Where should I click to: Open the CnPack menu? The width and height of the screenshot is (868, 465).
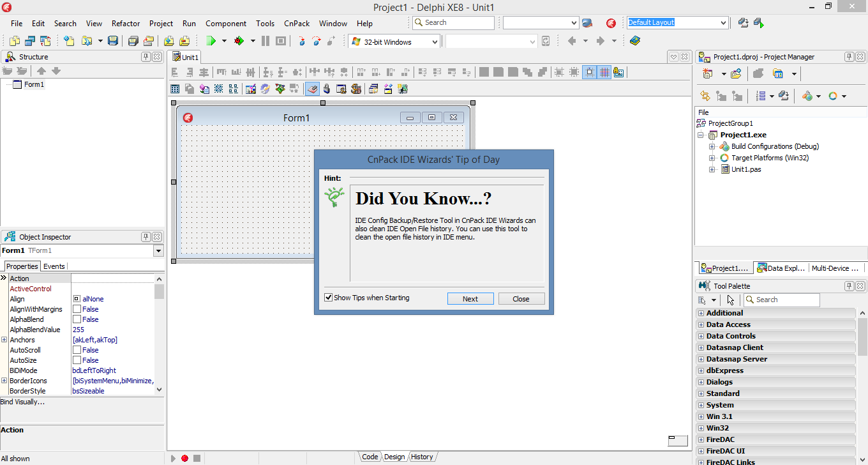click(x=296, y=24)
